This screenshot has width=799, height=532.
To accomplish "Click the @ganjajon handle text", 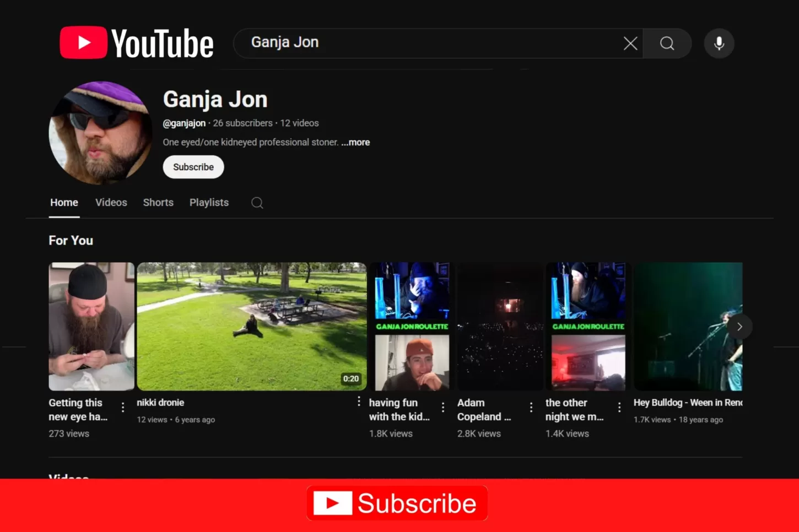I will click(184, 123).
